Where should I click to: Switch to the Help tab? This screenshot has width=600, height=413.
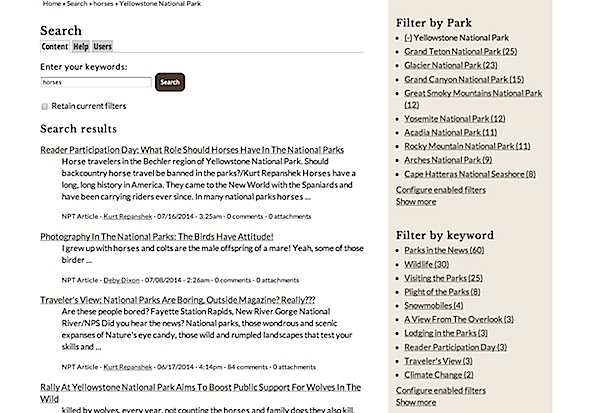click(81, 46)
